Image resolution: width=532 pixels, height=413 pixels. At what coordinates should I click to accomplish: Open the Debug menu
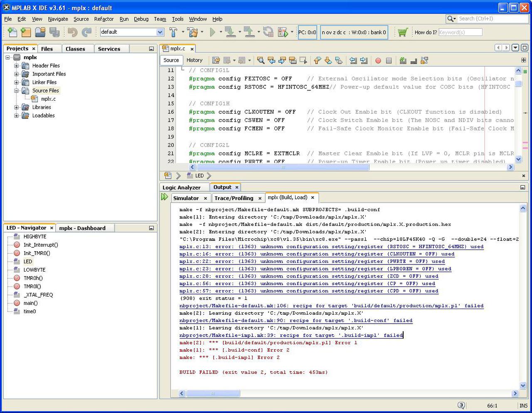(x=141, y=19)
